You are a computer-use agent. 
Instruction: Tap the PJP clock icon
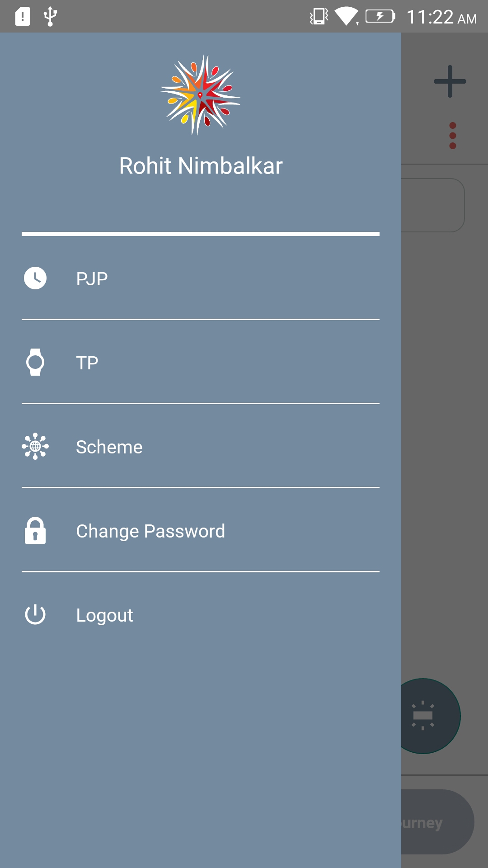point(35,278)
